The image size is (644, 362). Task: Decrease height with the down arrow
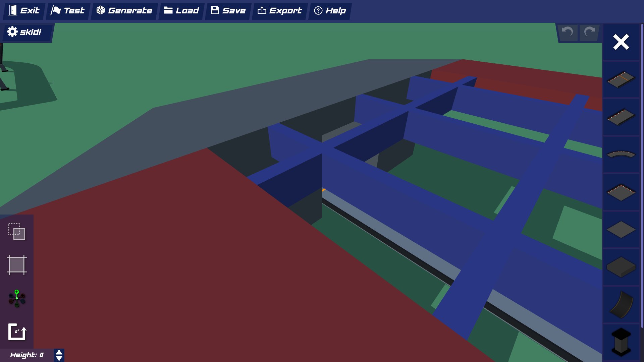tap(59, 358)
